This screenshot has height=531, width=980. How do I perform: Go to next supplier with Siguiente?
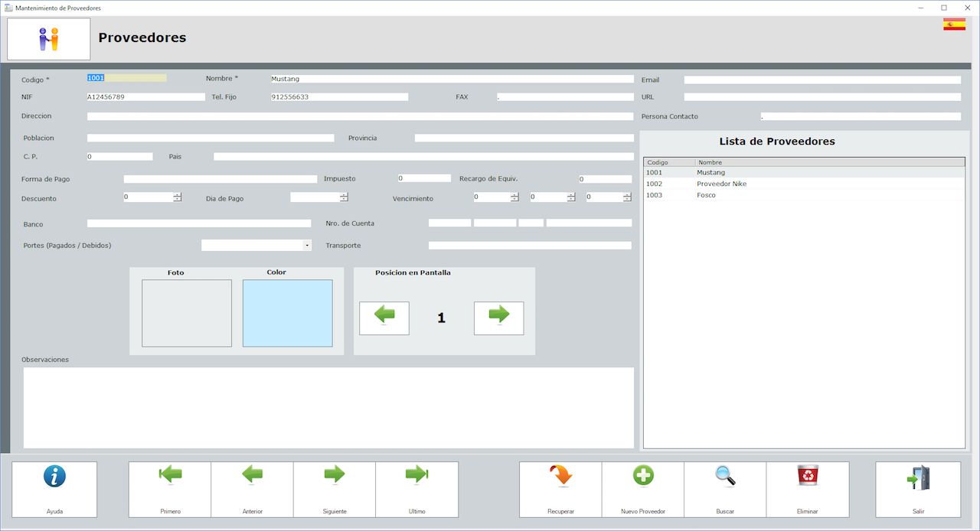(335, 489)
